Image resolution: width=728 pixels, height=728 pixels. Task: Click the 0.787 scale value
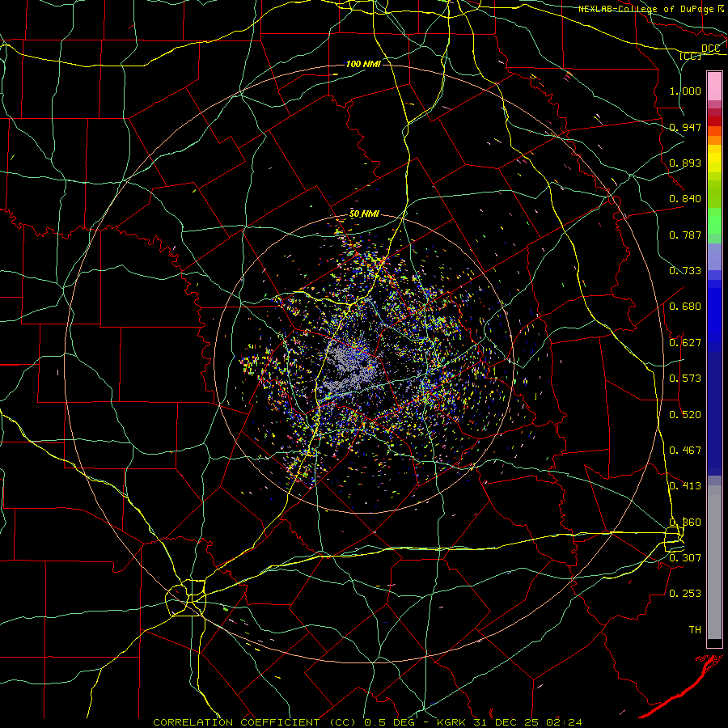[x=685, y=235]
